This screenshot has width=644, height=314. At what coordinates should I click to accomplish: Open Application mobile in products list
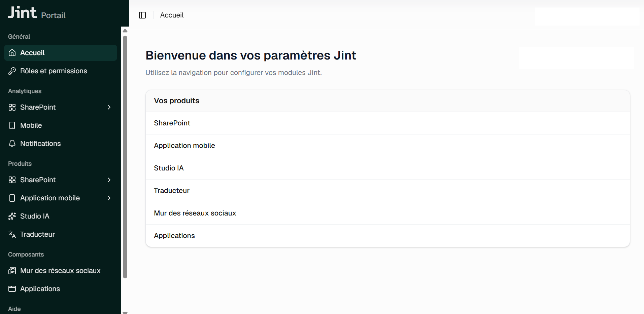(x=387, y=146)
